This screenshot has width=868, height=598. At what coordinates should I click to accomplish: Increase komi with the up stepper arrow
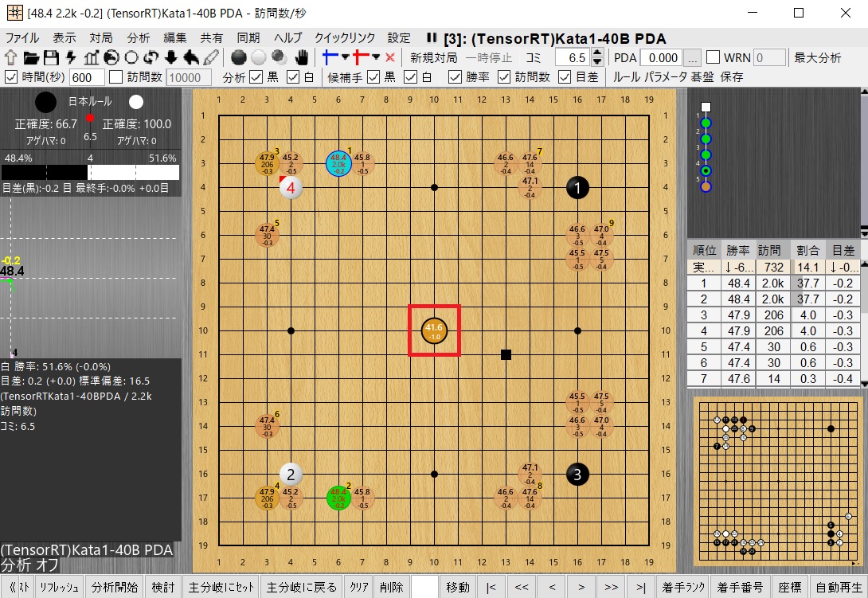point(597,53)
